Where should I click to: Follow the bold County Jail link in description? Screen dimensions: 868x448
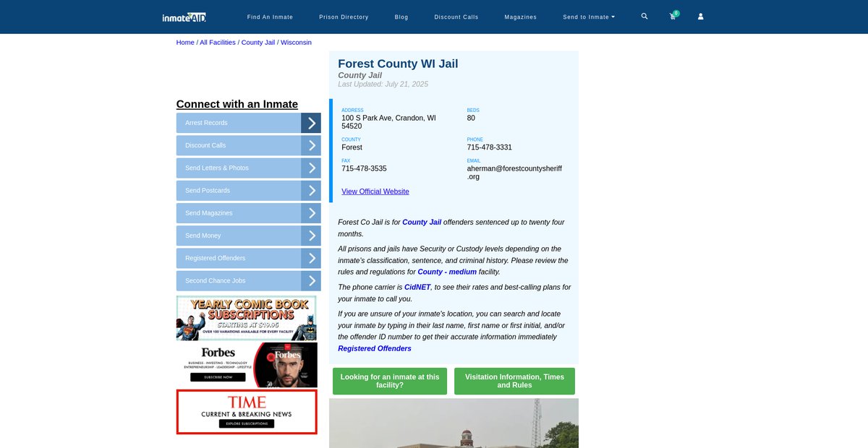tap(422, 223)
